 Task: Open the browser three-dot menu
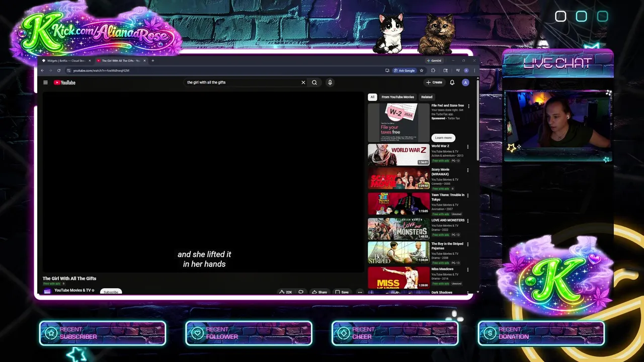pos(474,70)
